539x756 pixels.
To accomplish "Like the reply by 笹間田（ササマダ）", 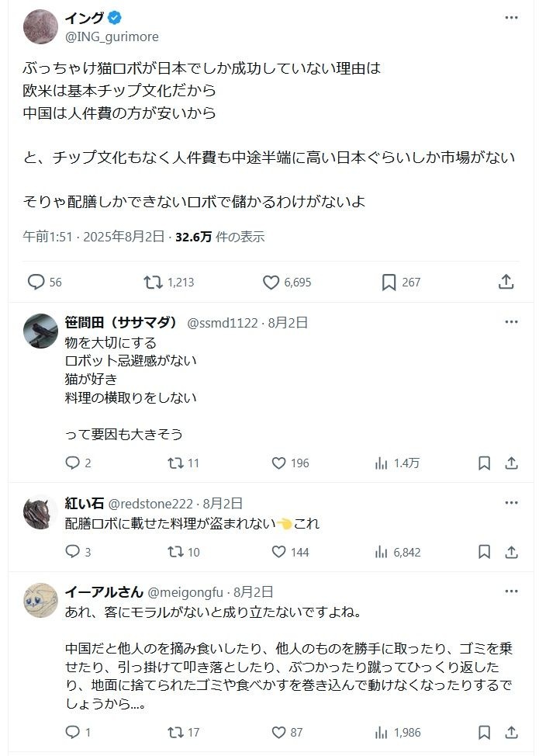I will coord(279,463).
